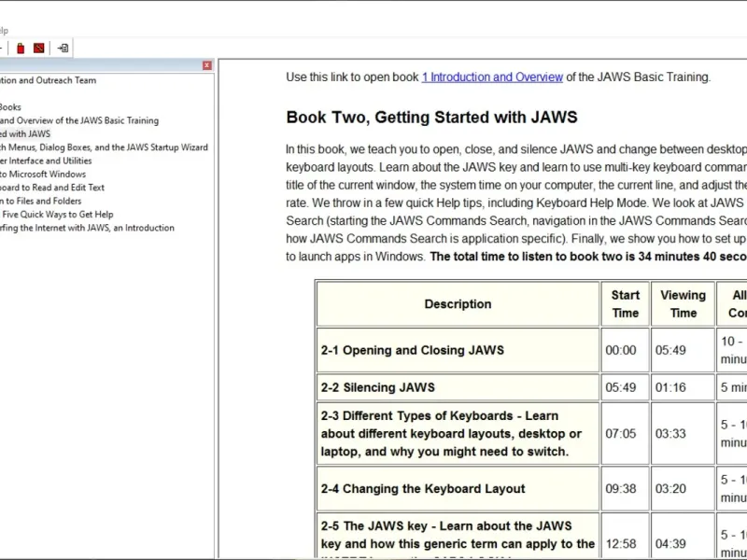Open the 'to Microsoft Windows' tree entry
The height and width of the screenshot is (560, 747).
pyautogui.click(x=43, y=174)
